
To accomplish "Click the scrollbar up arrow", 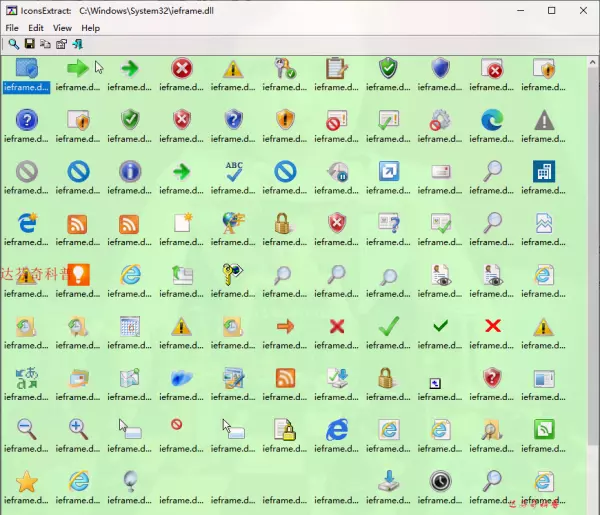I will [x=592, y=62].
